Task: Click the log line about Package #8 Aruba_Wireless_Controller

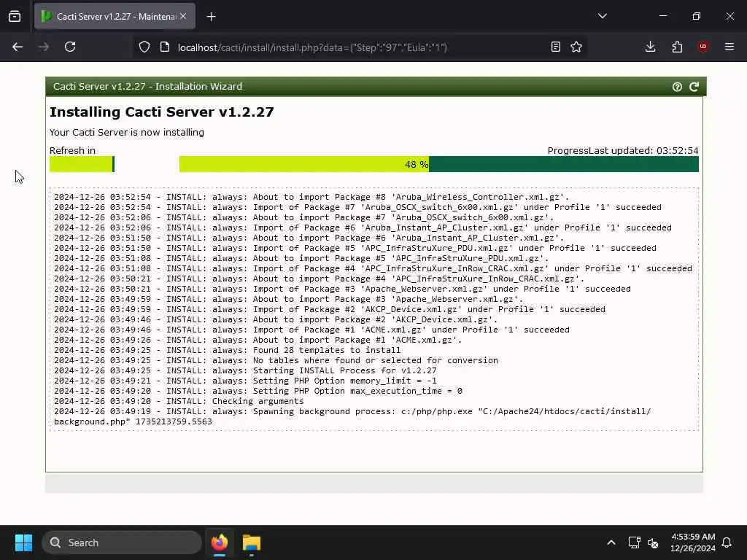Action: (311, 197)
